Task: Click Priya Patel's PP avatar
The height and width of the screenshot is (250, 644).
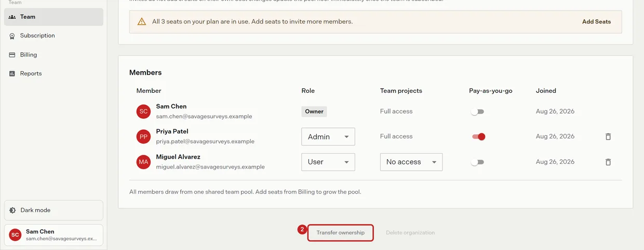Action: click(x=144, y=136)
